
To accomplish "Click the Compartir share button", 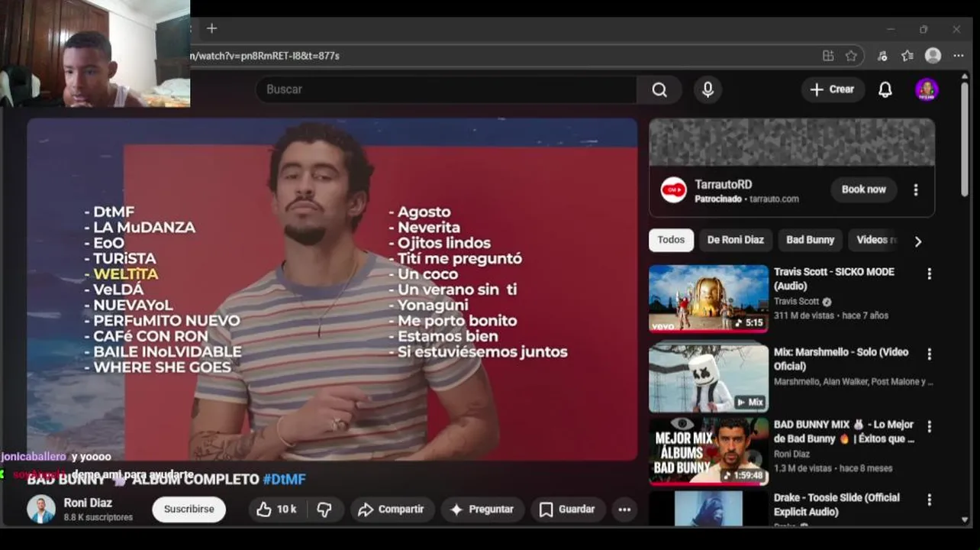I will click(392, 510).
